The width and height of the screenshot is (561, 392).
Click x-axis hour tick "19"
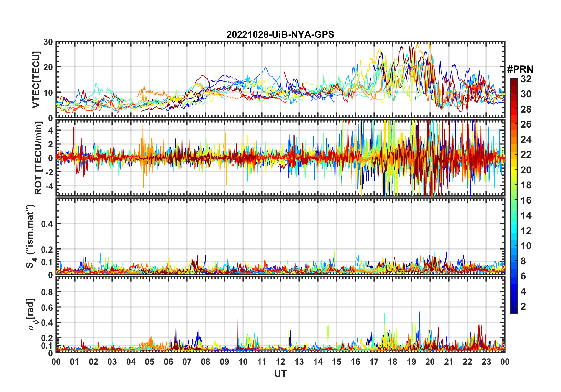point(411,362)
